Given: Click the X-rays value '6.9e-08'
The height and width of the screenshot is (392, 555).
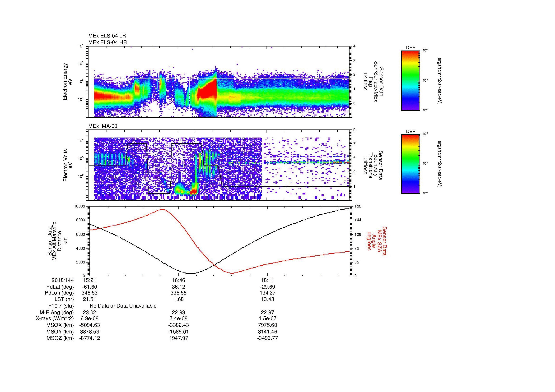Looking at the screenshot, I should click(89, 318).
